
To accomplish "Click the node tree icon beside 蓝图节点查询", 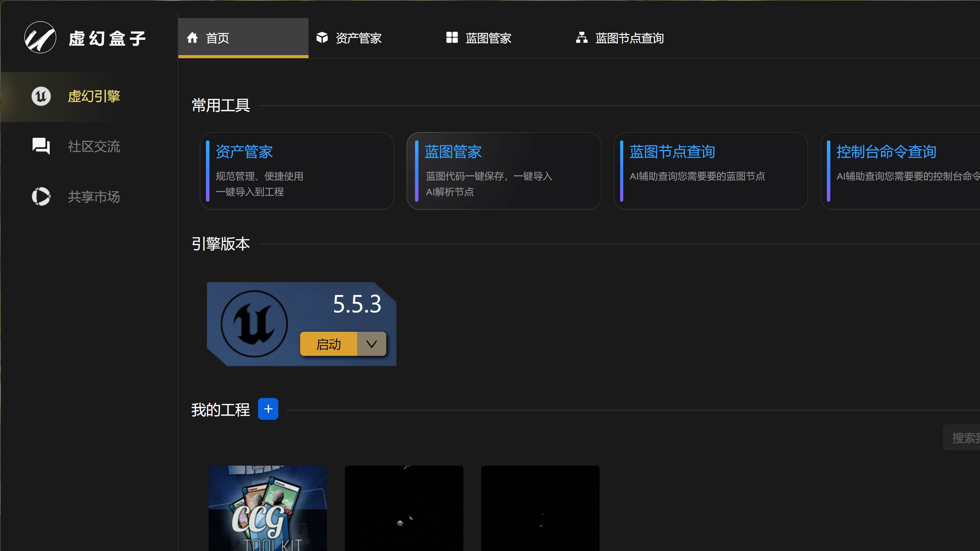I will point(582,37).
